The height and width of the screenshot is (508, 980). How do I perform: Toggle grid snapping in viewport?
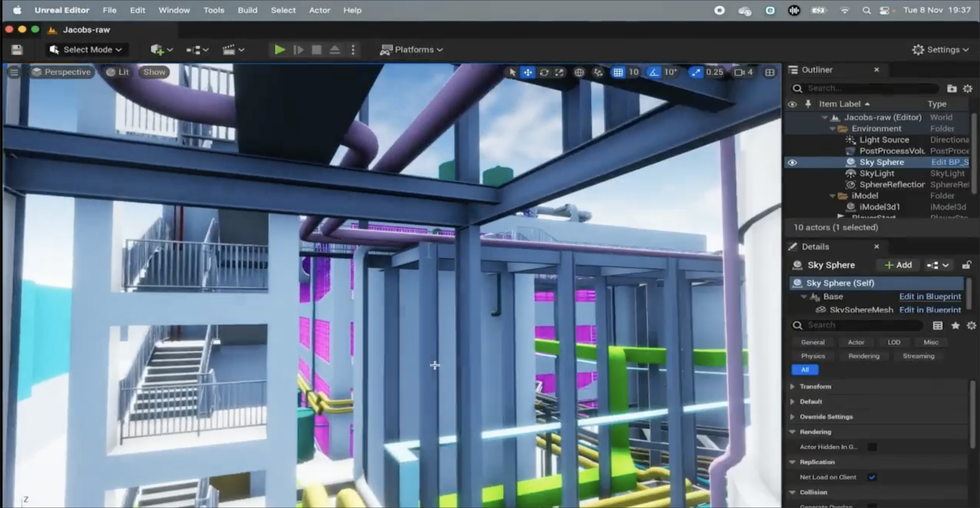(x=618, y=72)
